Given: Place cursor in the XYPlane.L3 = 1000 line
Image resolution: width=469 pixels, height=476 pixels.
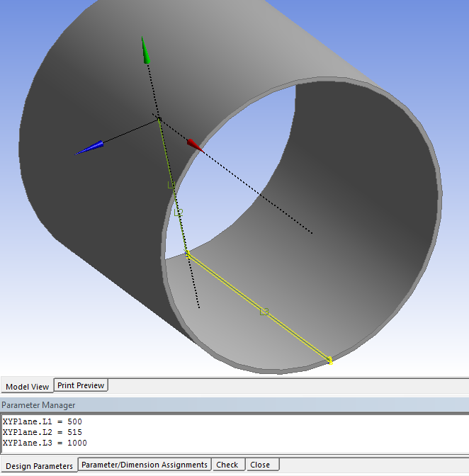Looking at the screenshot, I should (45, 443).
